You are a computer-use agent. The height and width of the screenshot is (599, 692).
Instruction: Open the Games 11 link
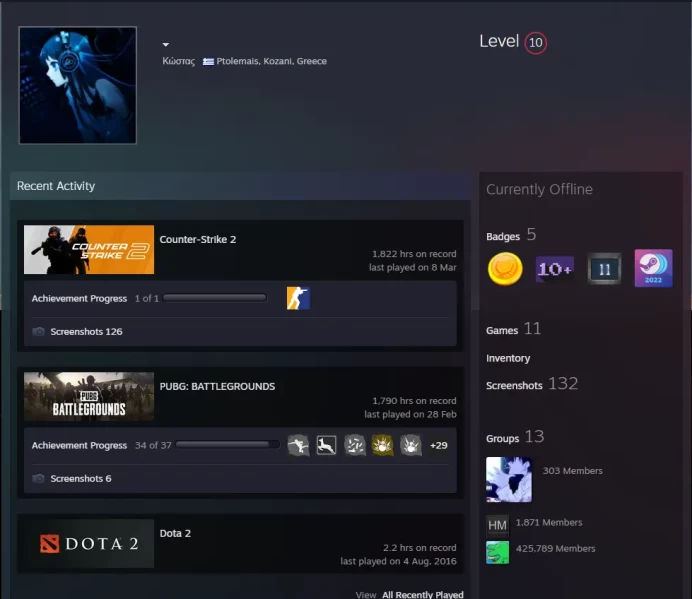pyautogui.click(x=513, y=329)
